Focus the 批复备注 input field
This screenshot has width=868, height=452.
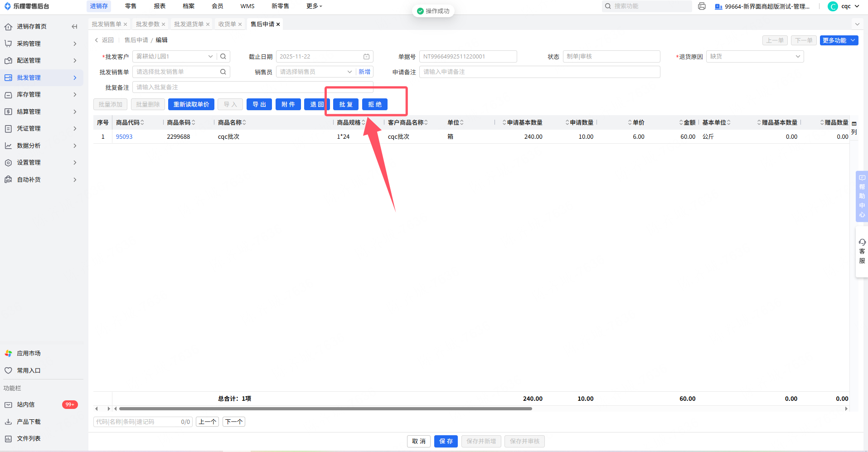tap(253, 87)
